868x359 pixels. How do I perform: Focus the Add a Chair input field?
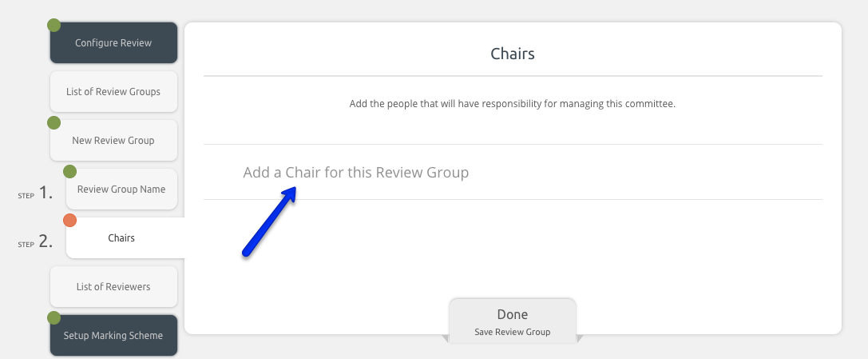(x=513, y=172)
